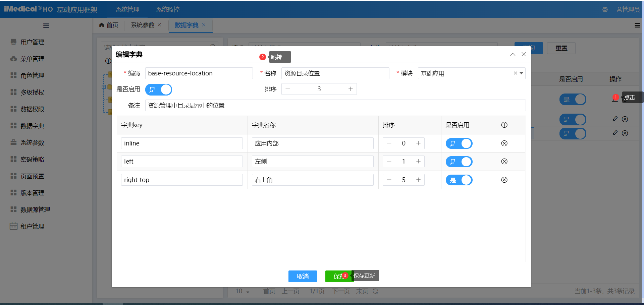Open the 系统监控 top menu
Screen dimensions: 644x305
(x=168, y=10)
